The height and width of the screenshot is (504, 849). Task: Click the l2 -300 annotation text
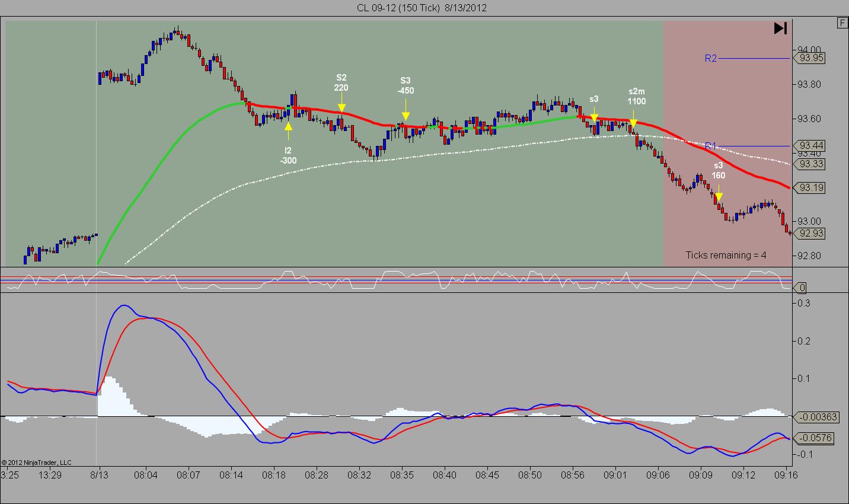click(x=289, y=155)
